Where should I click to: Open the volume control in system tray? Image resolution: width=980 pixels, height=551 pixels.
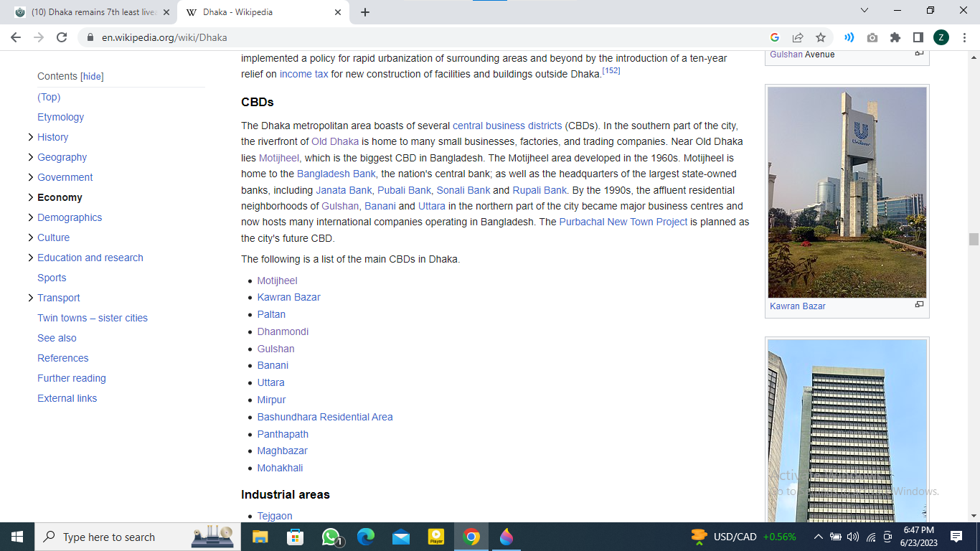pos(853,537)
